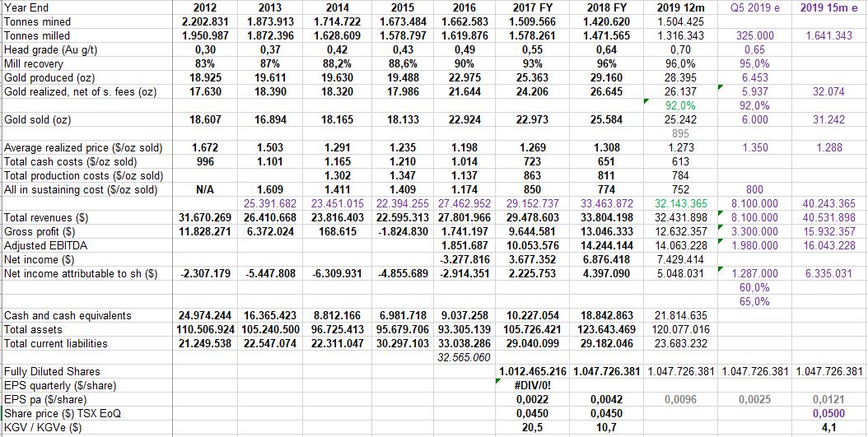Select the 'Total revenues ($)' label
The width and height of the screenshot is (868, 437).
click(44, 218)
